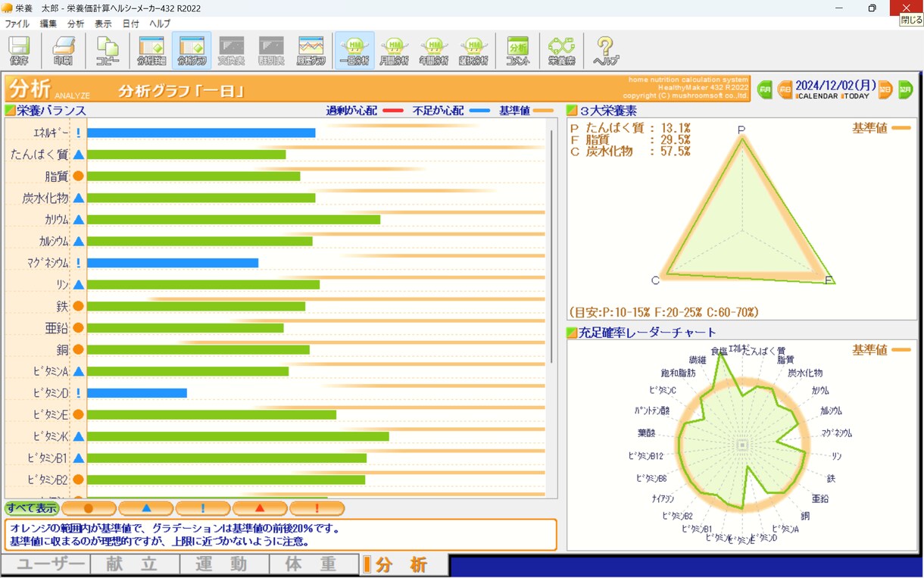Switch to 月間分析 monthly analysis
The height and width of the screenshot is (578, 924).
pyautogui.click(x=394, y=50)
